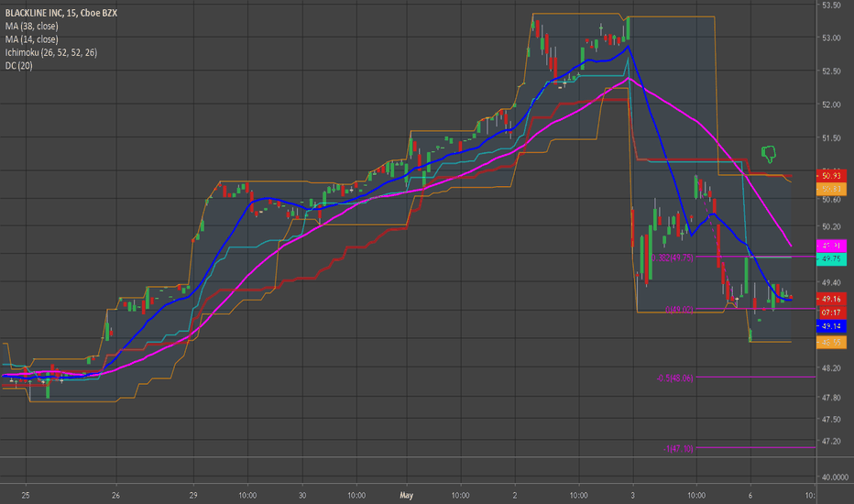854x504 pixels.
Task: Click the May label on time axis
Action: pos(406,495)
